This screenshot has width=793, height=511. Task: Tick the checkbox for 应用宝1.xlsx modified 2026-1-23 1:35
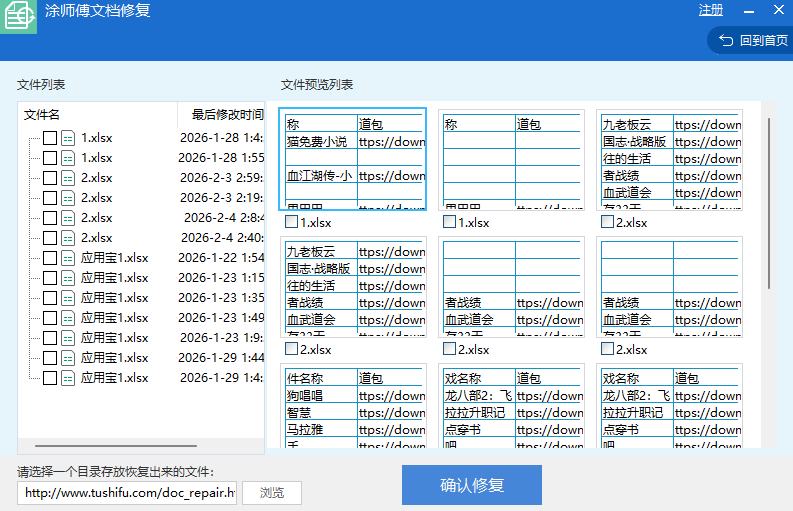click(50, 298)
